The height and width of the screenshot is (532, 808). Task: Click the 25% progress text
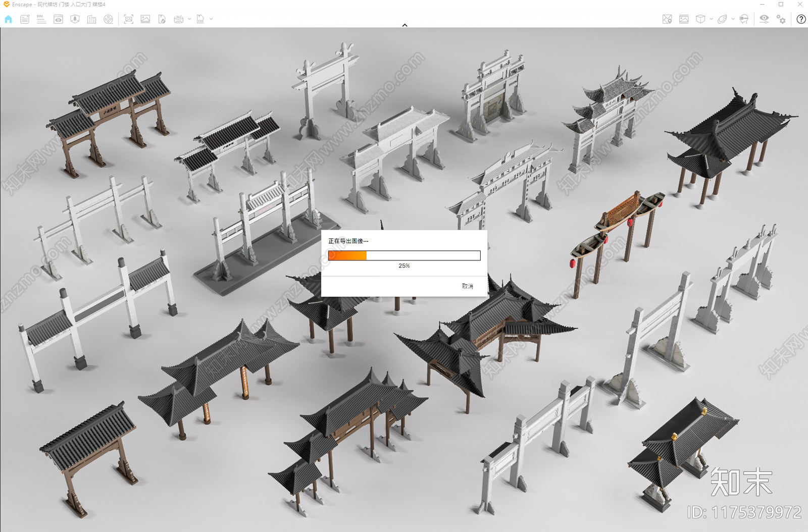pyautogui.click(x=404, y=265)
